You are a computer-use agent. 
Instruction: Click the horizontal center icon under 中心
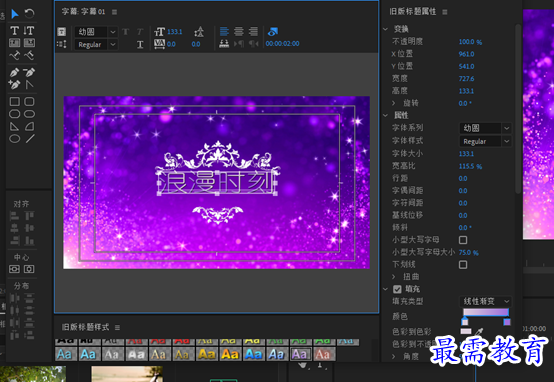click(29, 269)
